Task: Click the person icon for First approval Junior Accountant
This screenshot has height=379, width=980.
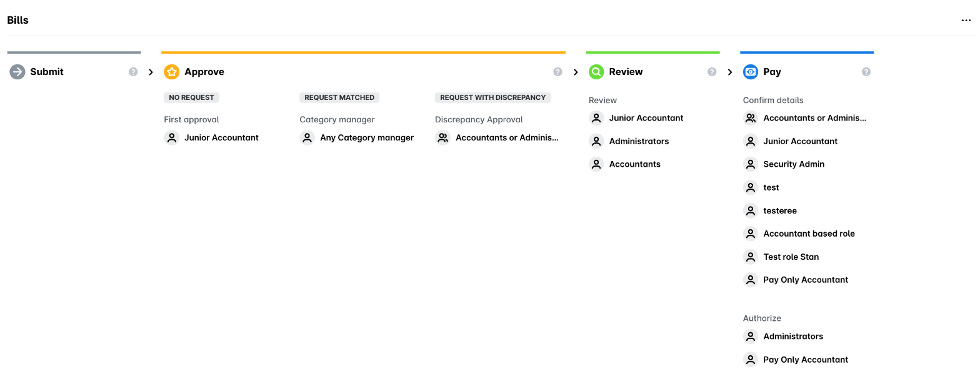Action: point(172,137)
